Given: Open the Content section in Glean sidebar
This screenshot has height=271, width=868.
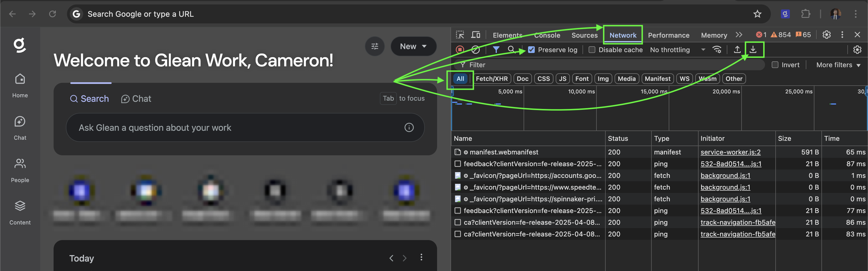Looking at the screenshot, I should click(20, 212).
